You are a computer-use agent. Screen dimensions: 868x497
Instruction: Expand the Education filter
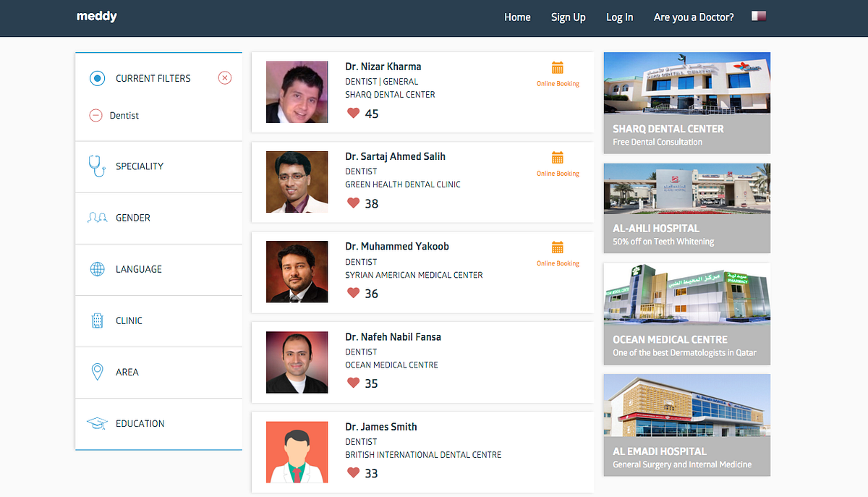158,423
